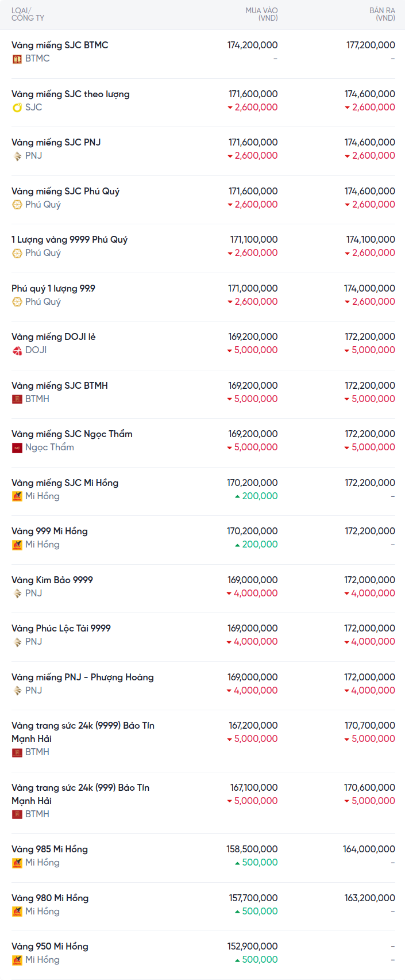Click the BTMC company logo icon
Screen dimensions: 405x980
17,59
